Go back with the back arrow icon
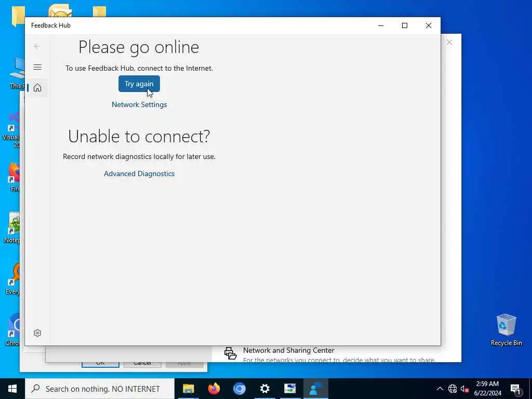532x399 pixels. 37,46
